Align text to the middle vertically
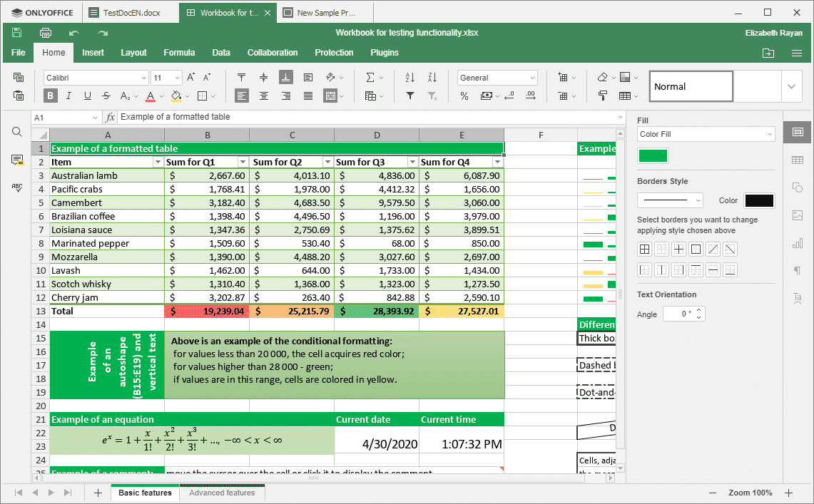This screenshot has width=814, height=504. 264,77
